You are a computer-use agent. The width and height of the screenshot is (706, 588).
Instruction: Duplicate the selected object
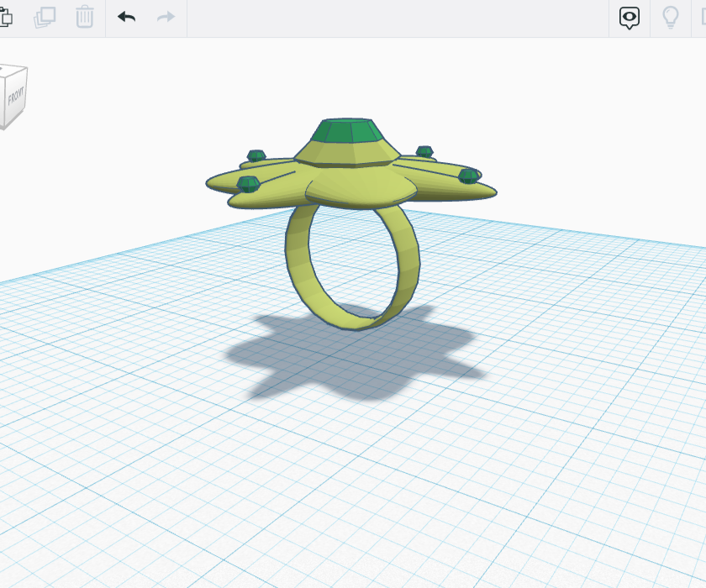pos(45,17)
